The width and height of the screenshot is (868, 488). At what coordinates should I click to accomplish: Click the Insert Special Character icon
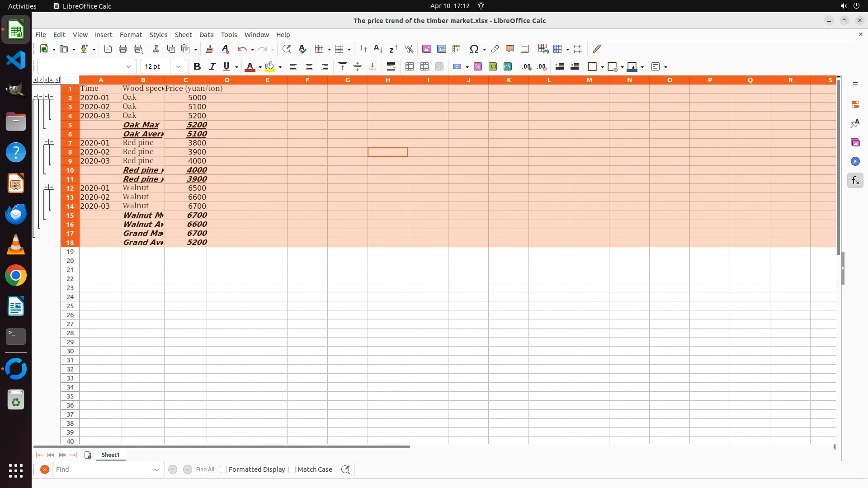(x=474, y=49)
